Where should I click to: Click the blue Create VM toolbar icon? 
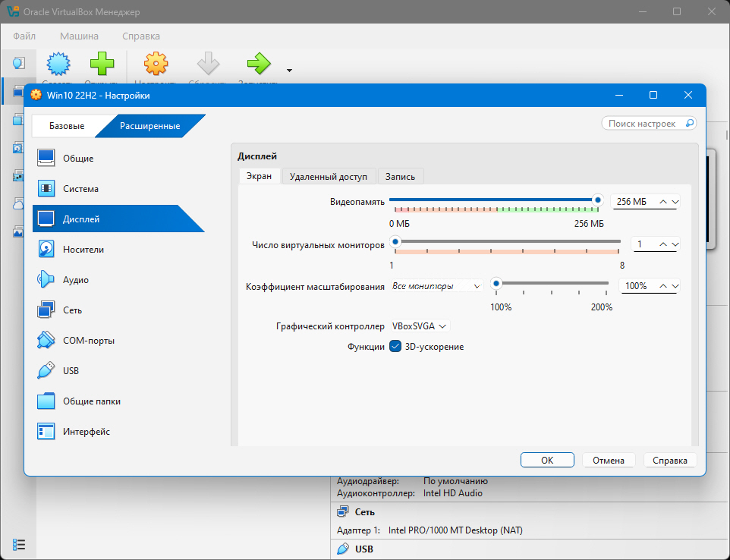(58, 64)
